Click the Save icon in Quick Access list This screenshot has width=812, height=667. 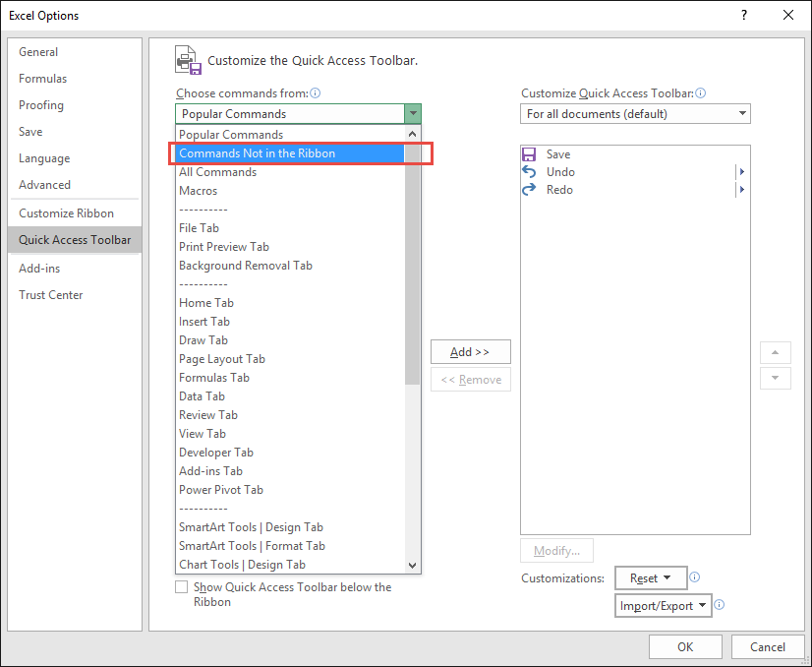528,153
